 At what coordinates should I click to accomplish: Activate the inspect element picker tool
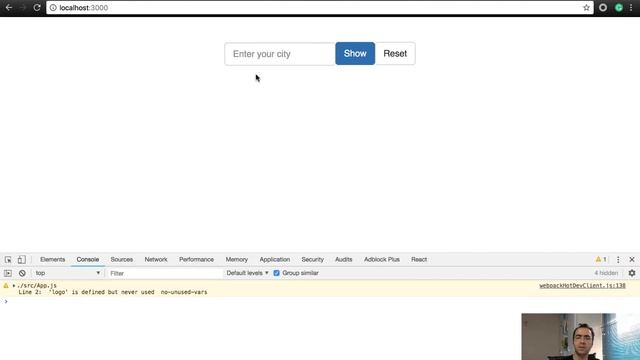tap(8, 260)
